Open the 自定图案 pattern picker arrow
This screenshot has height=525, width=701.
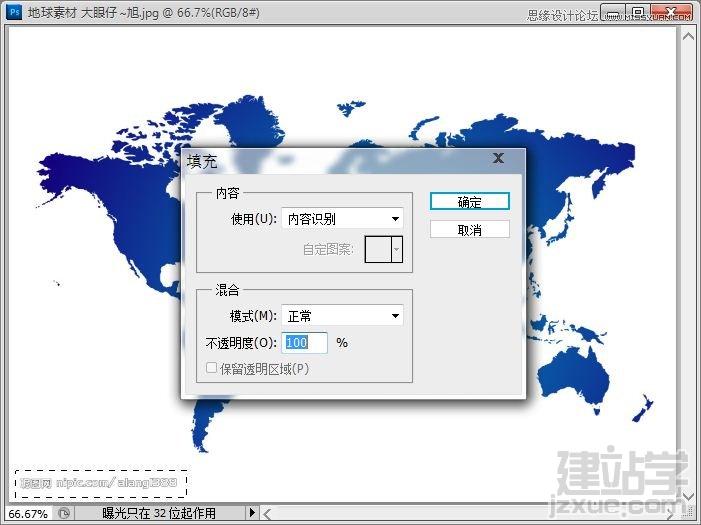tap(397, 249)
